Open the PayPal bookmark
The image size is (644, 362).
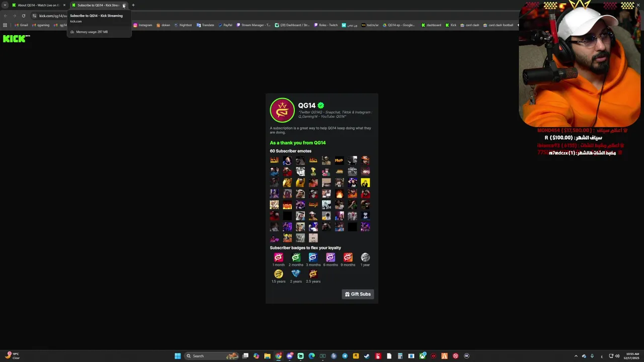click(x=225, y=25)
